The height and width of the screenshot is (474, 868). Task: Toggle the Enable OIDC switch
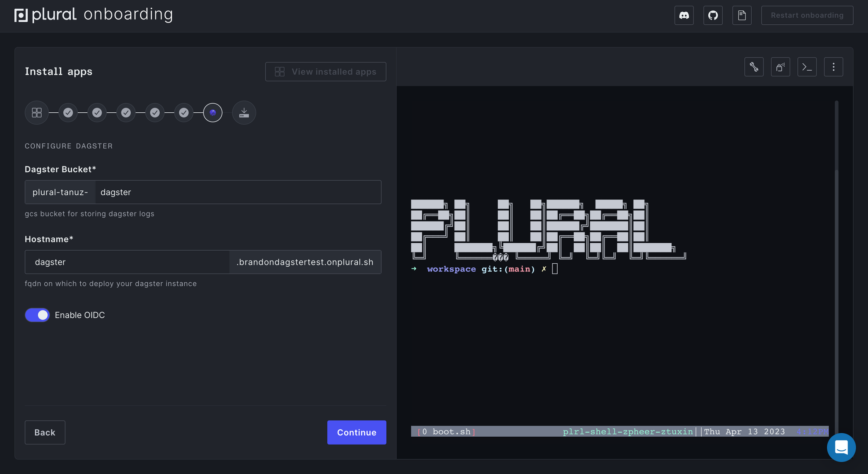point(37,315)
